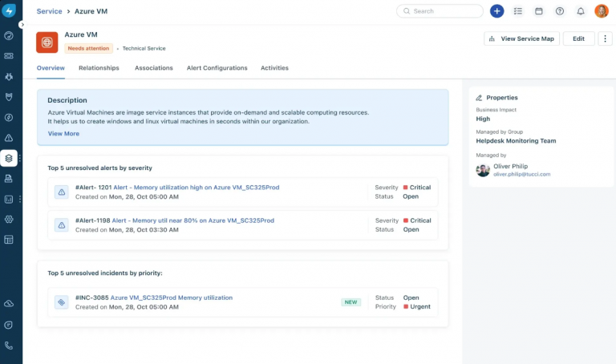
Task: Open the printer assets icon in sidebar
Action: [x=9, y=179]
